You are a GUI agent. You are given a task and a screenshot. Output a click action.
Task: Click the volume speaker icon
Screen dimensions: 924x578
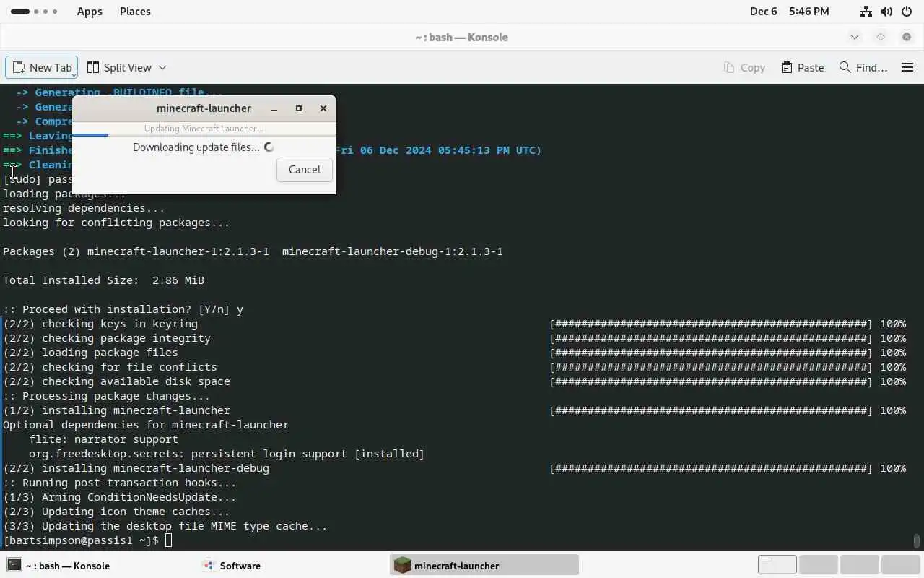pos(886,12)
